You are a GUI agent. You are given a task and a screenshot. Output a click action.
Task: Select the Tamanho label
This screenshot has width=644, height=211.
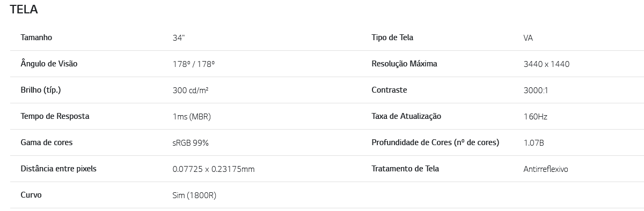(36, 37)
